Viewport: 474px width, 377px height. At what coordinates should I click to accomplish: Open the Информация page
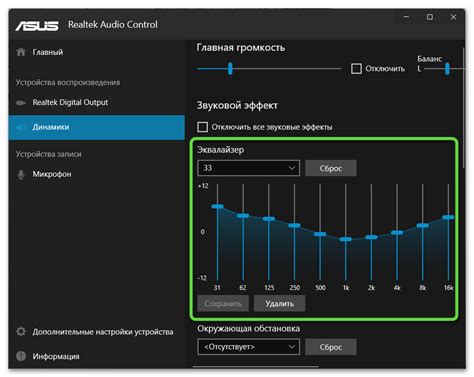click(97, 356)
